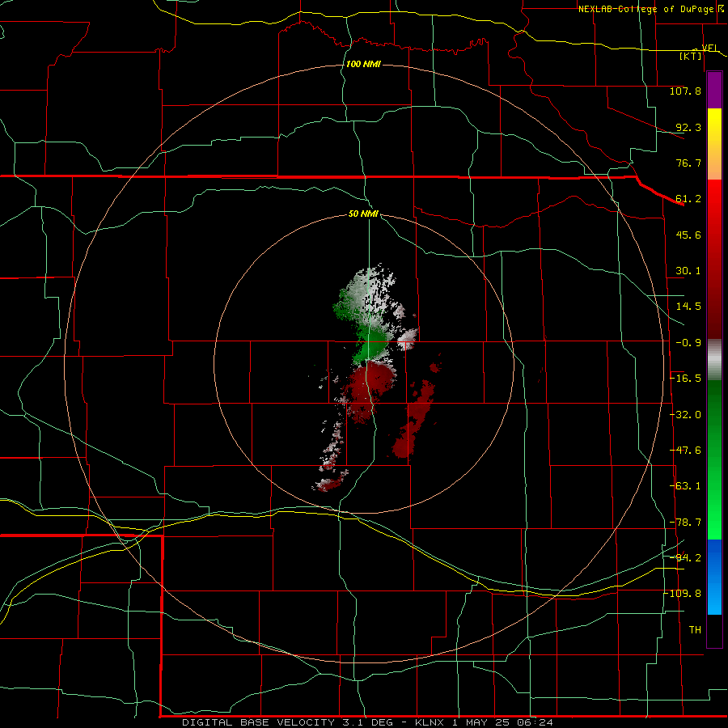
Task: Select the 14.5 scale value
Action: [x=688, y=307]
